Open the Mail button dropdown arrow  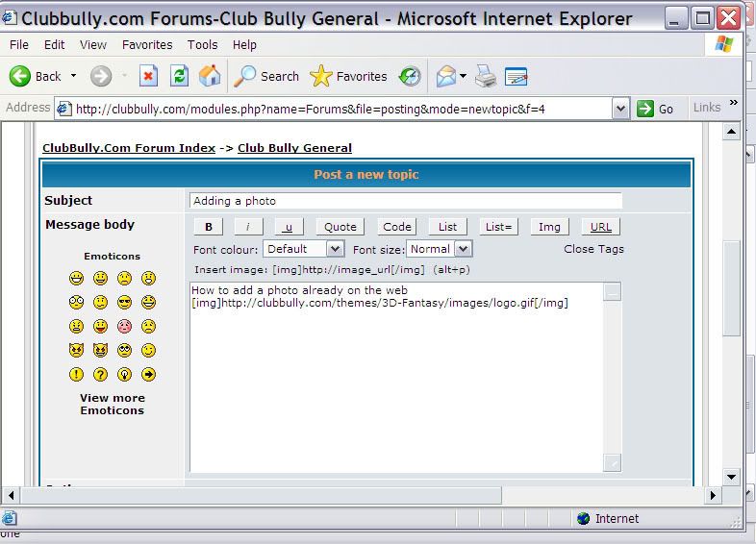click(463, 76)
